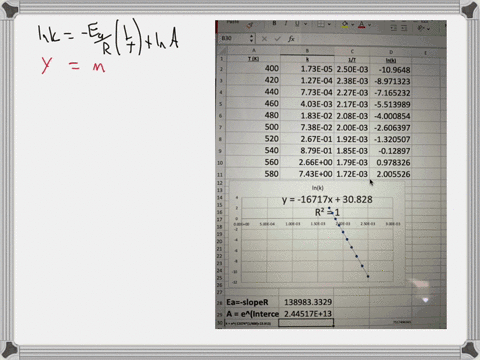Click the ln(k) header cell

click(x=391, y=61)
